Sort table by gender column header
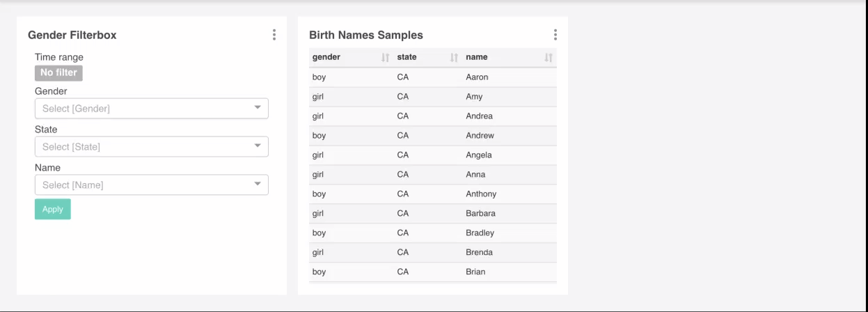Viewport: 868px width, 312px height. 326,57
